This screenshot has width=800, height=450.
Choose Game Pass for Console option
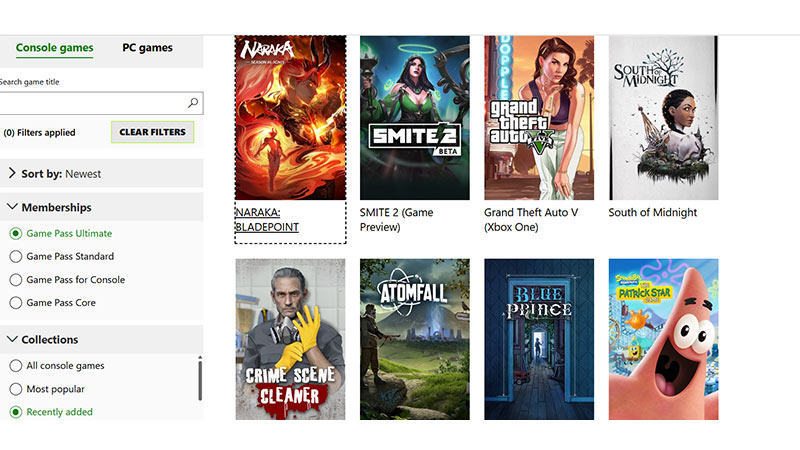(x=16, y=280)
